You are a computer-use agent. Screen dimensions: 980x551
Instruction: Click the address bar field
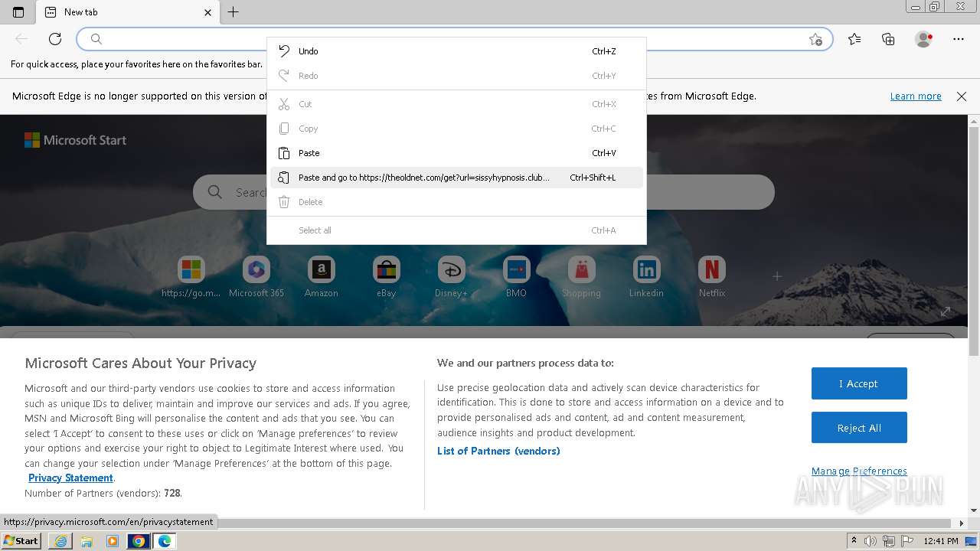tap(454, 39)
